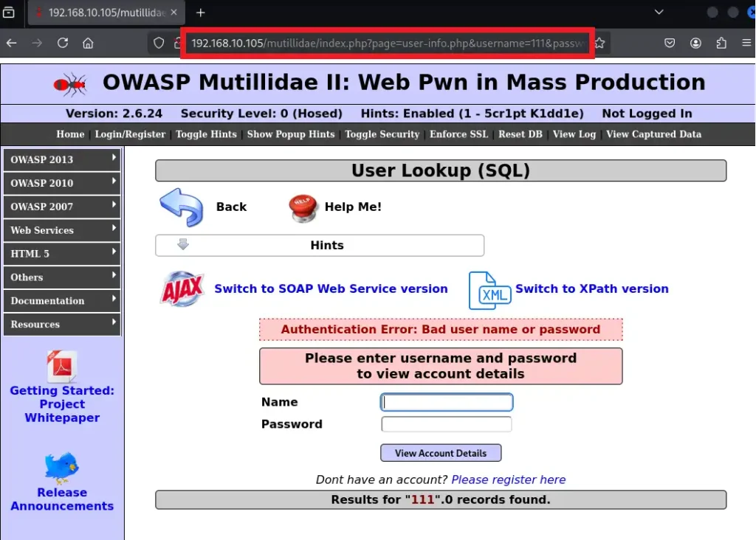Open the list all tabs chevron
The width and height of the screenshot is (756, 540).
coord(659,12)
